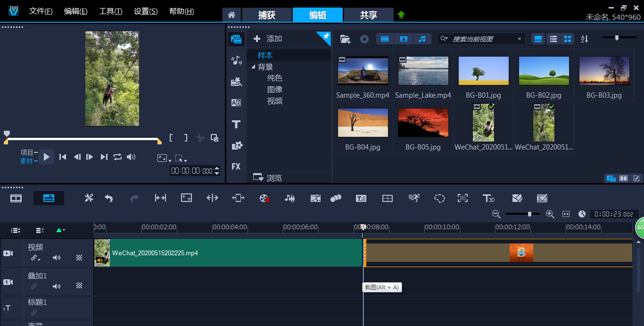Viewport: 644px width, 326px height.
Task: Click the Record/Capture option reel icon
Action: click(264, 199)
